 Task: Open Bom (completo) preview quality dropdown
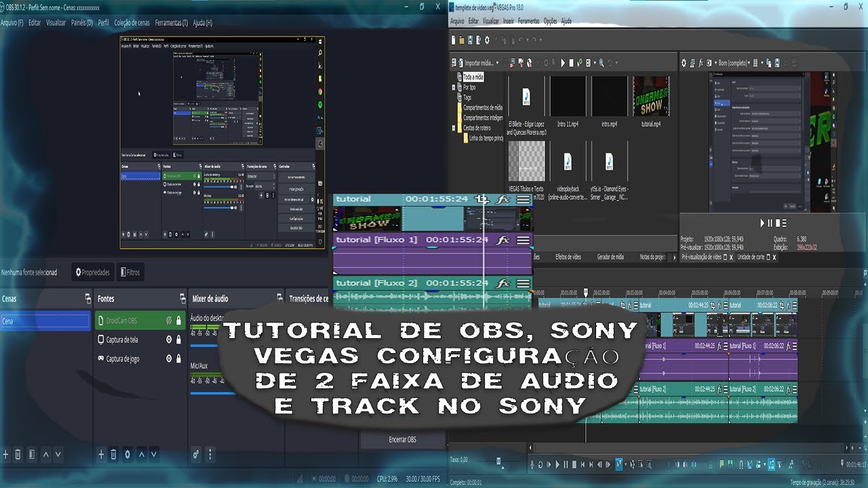(748, 62)
